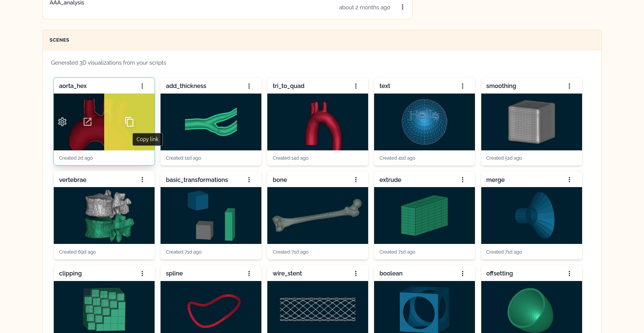Click kebab menu on vertebrae card
Viewport: 644px width, 333px height.
(142, 180)
